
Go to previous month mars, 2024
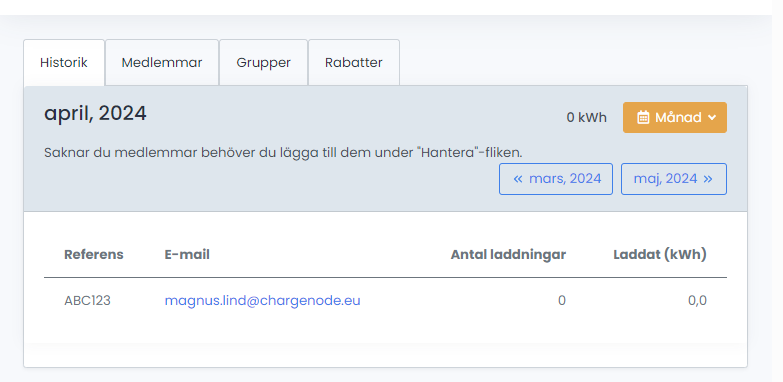(556, 179)
